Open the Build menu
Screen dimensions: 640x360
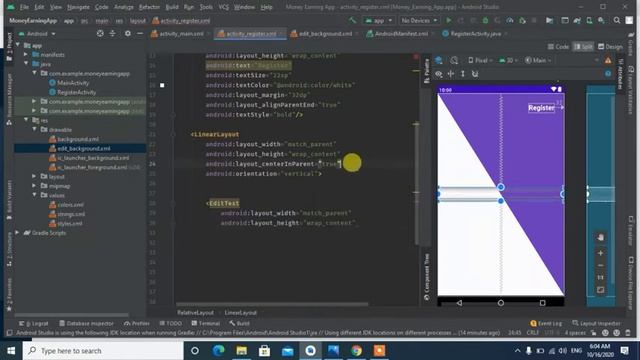pos(172,7)
